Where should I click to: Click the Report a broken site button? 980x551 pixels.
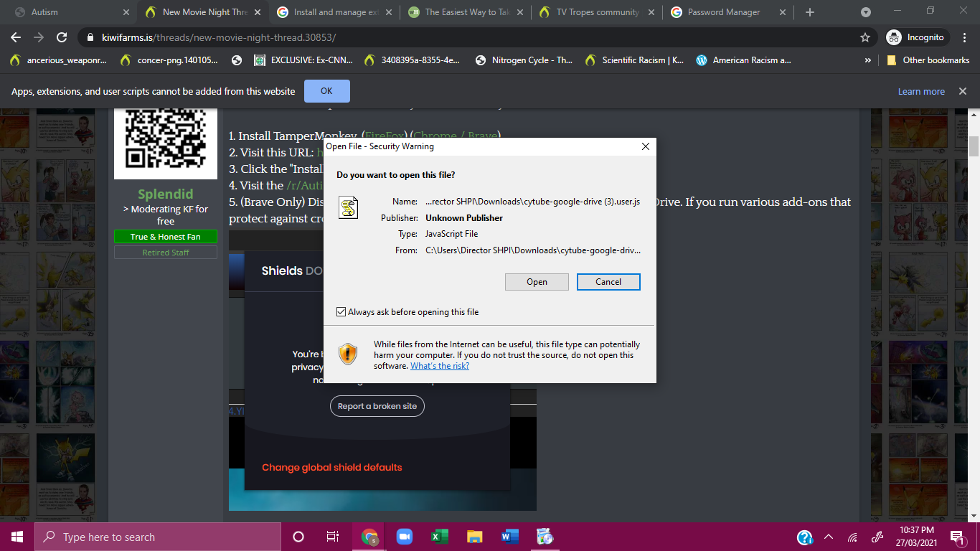pyautogui.click(x=377, y=406)
